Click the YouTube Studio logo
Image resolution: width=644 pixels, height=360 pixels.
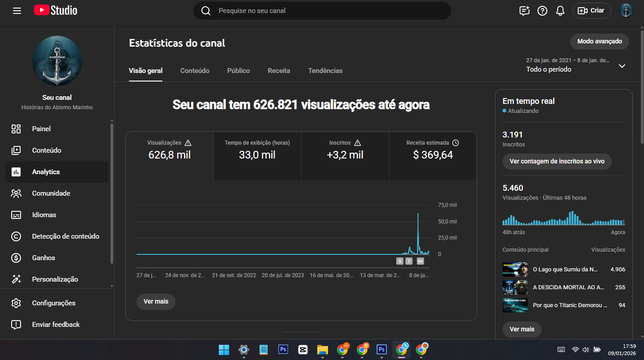coord(55,11)
